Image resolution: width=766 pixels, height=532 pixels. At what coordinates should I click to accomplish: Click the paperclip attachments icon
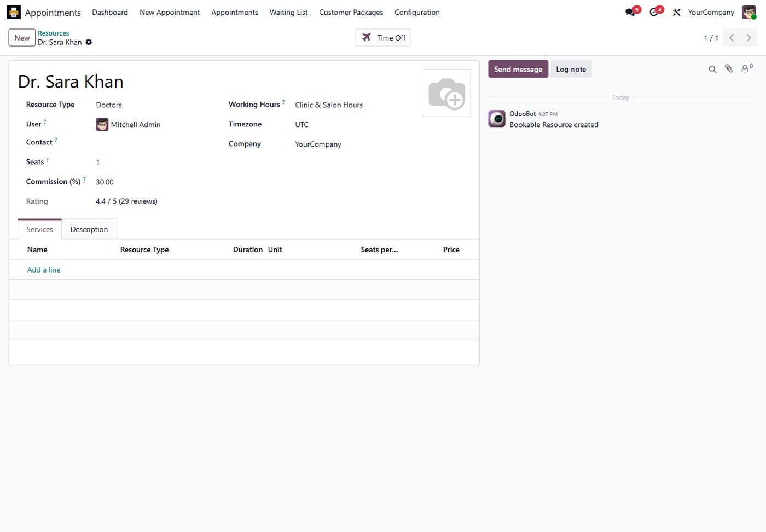pyautogui.click(x=729, y=69)
